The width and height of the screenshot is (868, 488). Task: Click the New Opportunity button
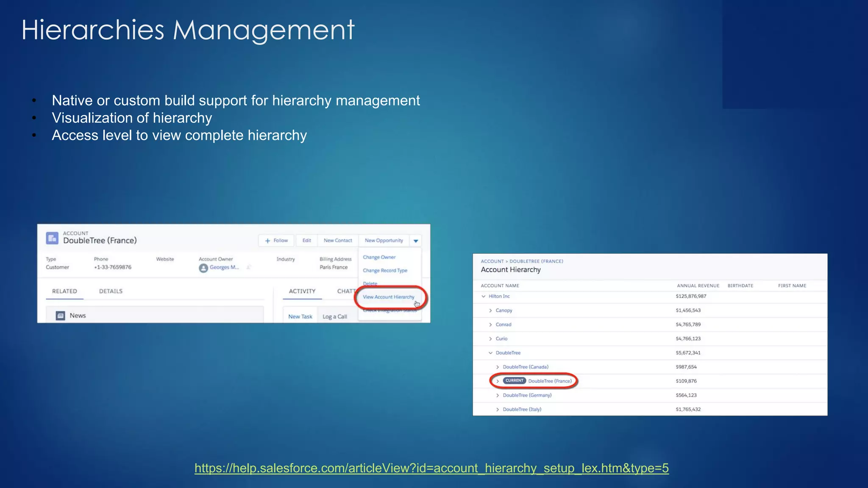pos(384,241)
